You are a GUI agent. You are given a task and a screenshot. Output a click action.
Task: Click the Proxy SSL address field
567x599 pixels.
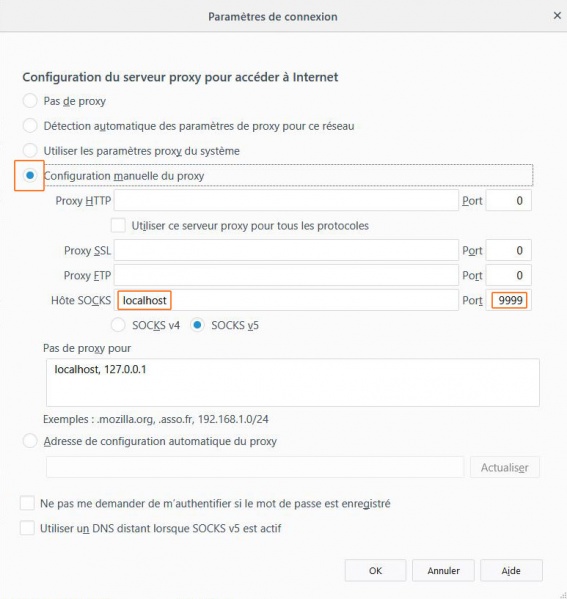pyautogui.click(x=286, y=250)
